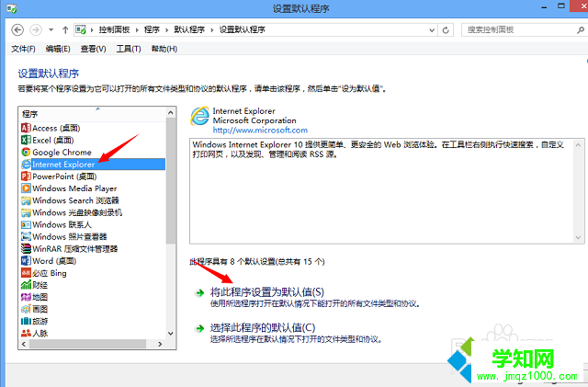Sort the list by the 程序 column header

[92, 114]
